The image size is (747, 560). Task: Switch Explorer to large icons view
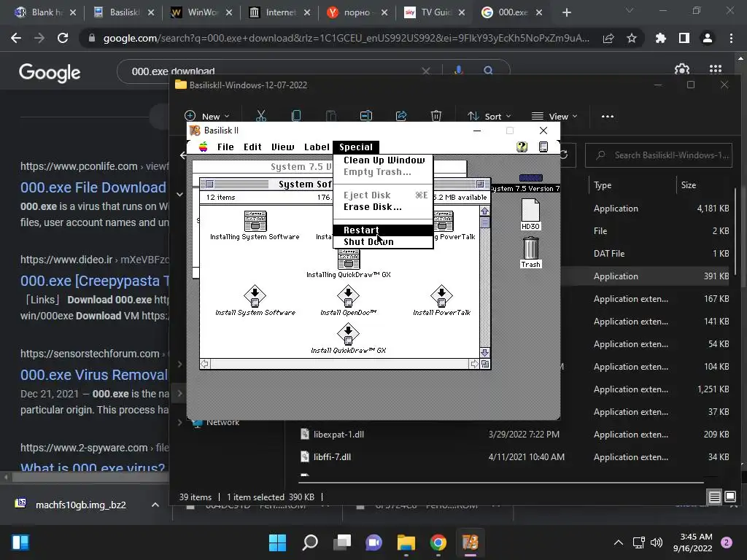pos(730,497)
